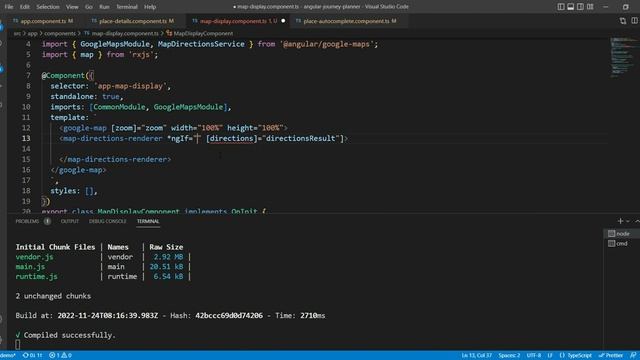Image resolution: width=640 pixels, height=360 pixels.
Task: Open the View menu
Action: click(x=72, y=7)
